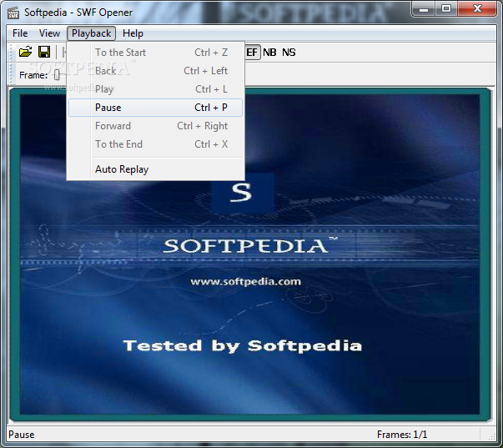Click the save floppy disk icon

pos(44,52)
